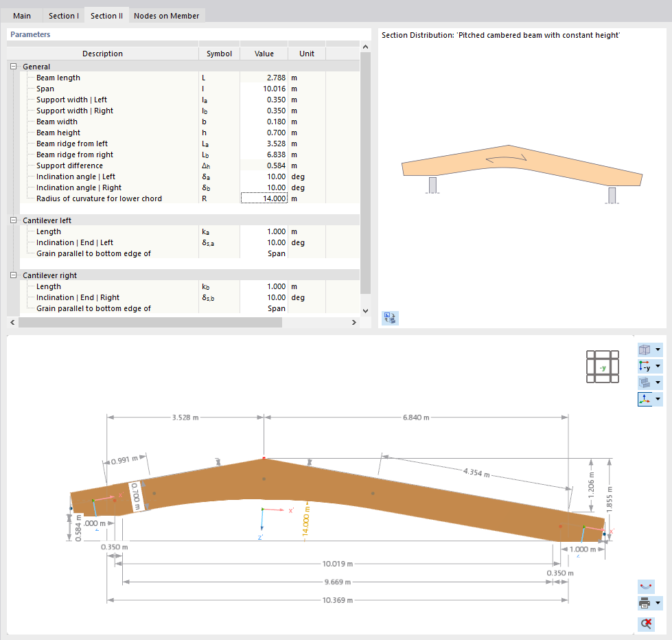Switch to the Main tab
The width and height of the screenshot is (672, 640).
[x=21, y=16]
